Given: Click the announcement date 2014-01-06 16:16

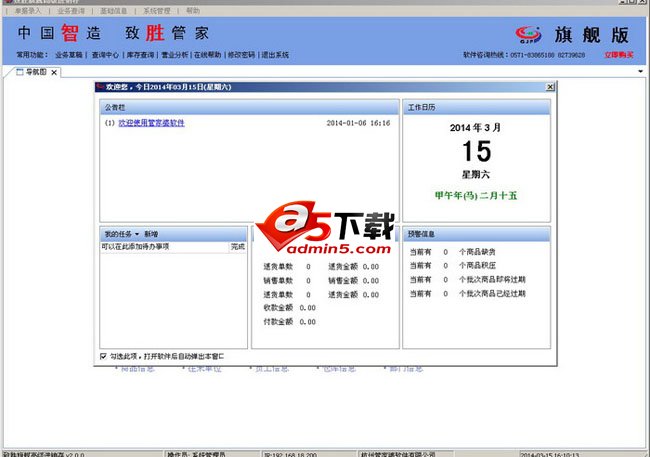Looking at the screenshot, I should point(358,123).
